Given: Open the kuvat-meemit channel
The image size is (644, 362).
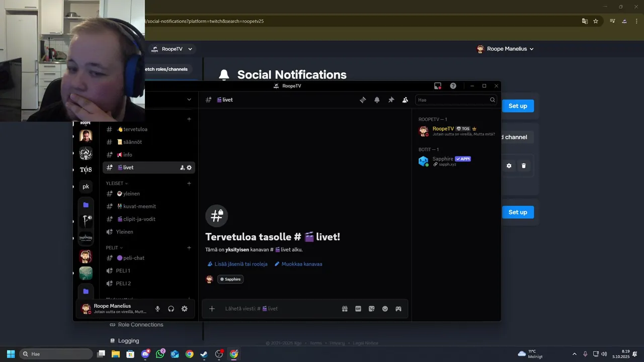Looking at the screenshot, I should tap(149, 206).
